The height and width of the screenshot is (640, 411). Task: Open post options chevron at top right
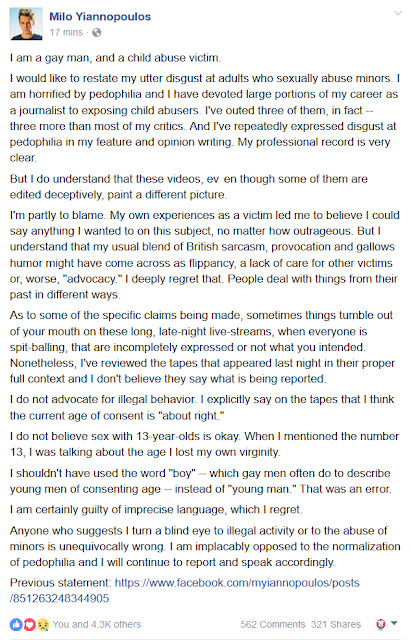(398, 13)
